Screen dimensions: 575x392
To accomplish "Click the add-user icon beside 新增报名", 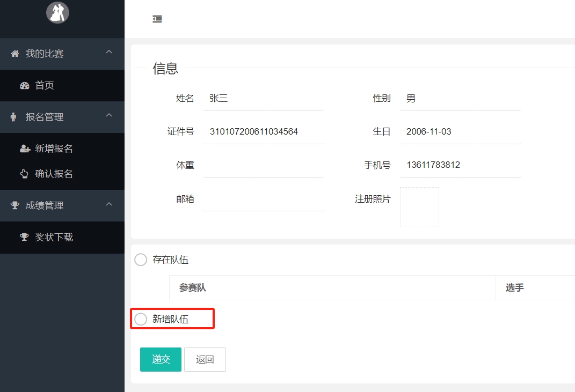I will pos(25,149).
